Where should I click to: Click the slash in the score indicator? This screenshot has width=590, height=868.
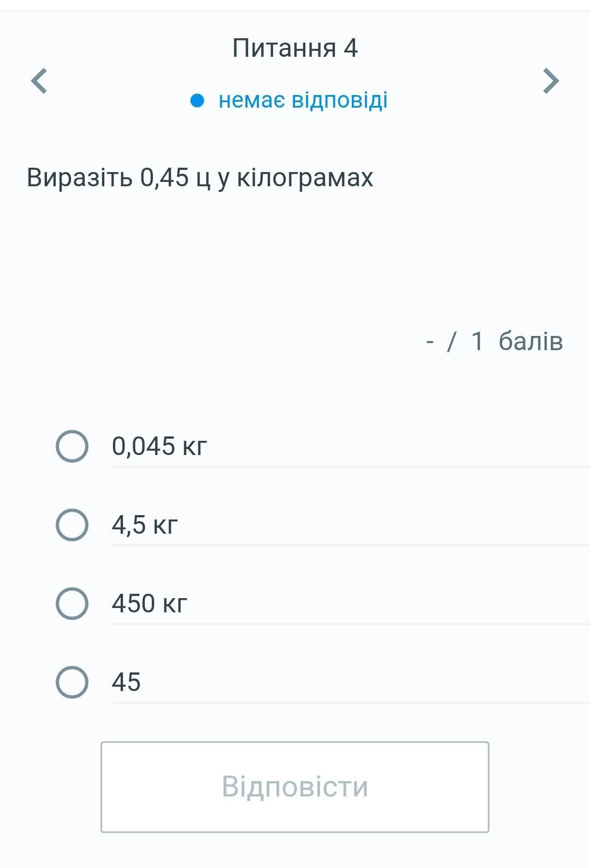[451, 341]
